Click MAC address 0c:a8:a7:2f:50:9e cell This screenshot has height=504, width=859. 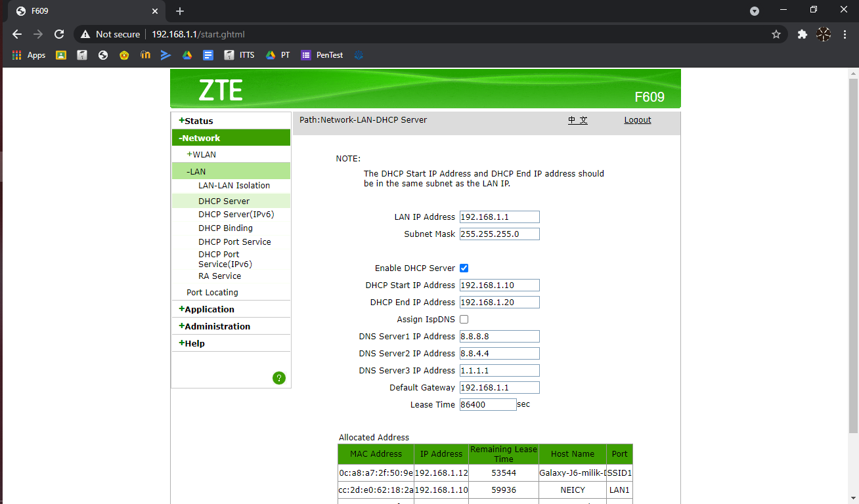(x=376, y=472)
